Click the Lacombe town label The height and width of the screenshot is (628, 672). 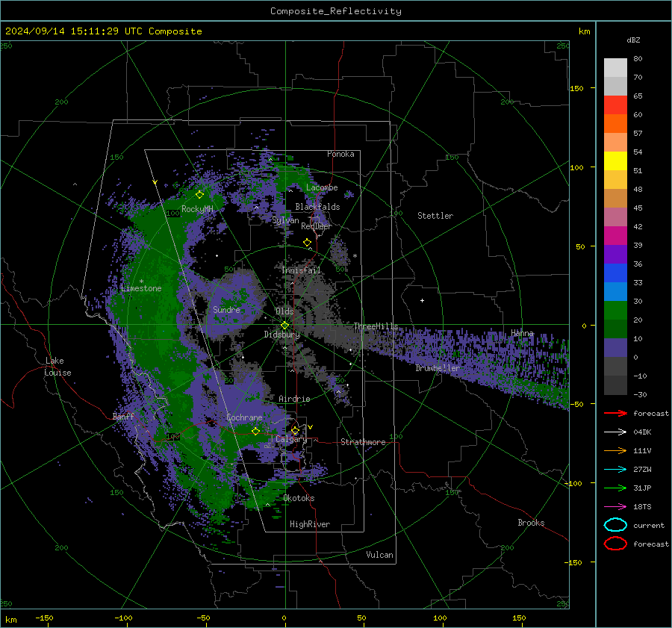(322, 187)
